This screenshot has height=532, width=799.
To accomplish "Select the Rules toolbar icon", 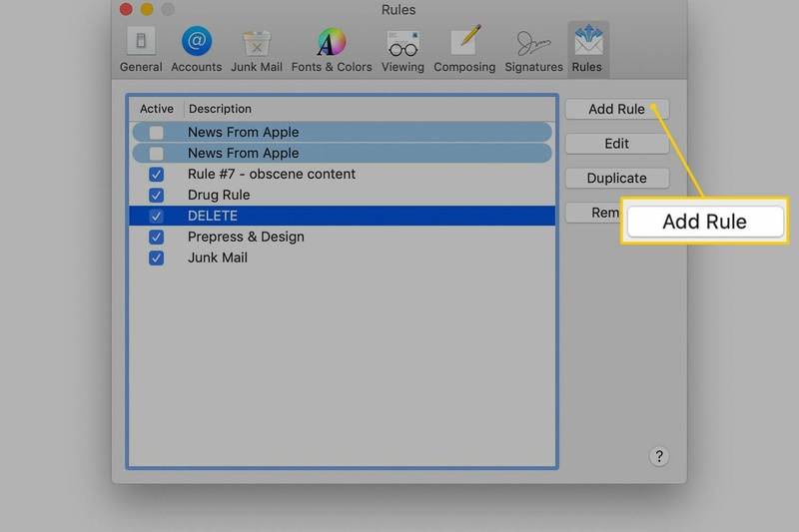I will (587, 49).
